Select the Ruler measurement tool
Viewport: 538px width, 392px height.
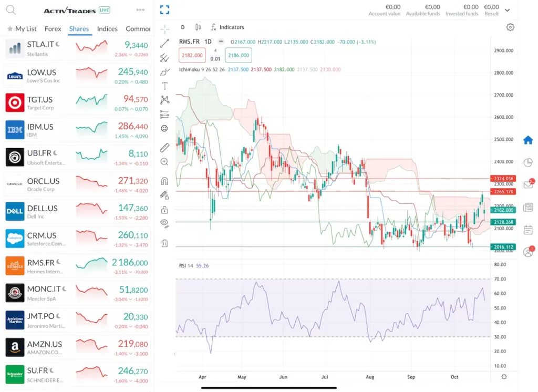[164, 148]
